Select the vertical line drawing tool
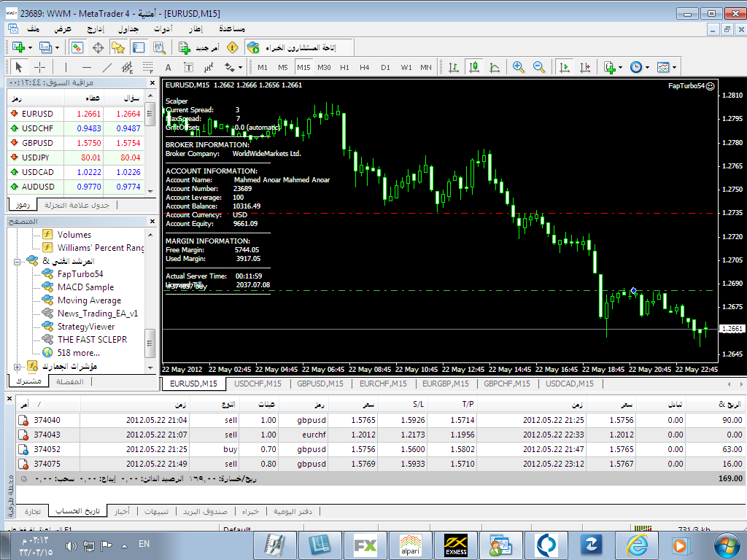The image size is (747, 560). pos(66,68)
